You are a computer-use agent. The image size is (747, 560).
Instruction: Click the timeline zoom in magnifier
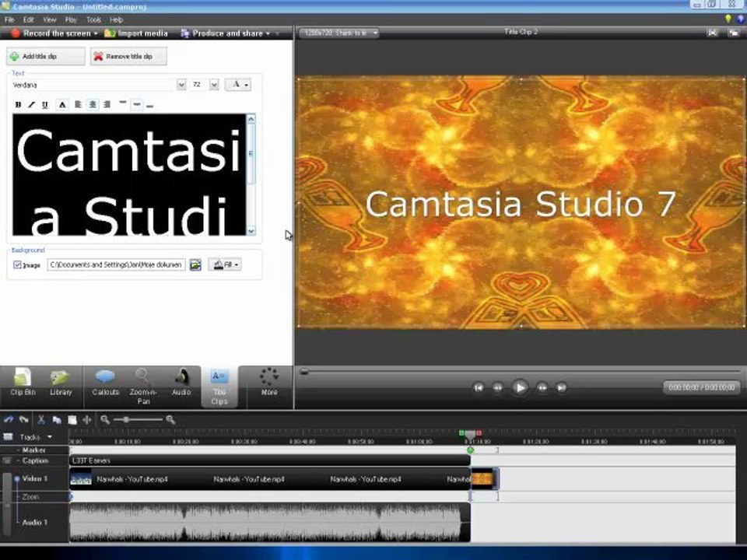(x=170, y=419)
